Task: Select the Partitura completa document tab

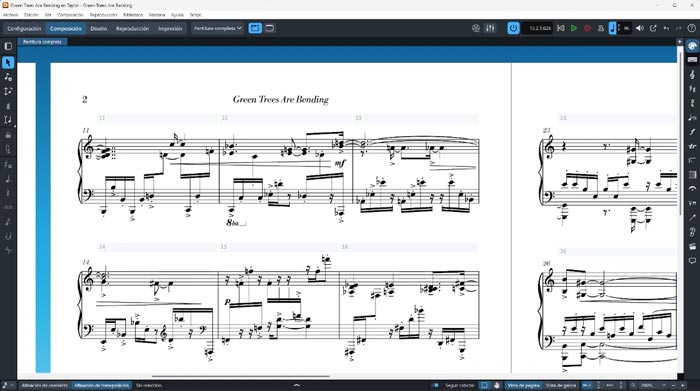Action: 42,42
